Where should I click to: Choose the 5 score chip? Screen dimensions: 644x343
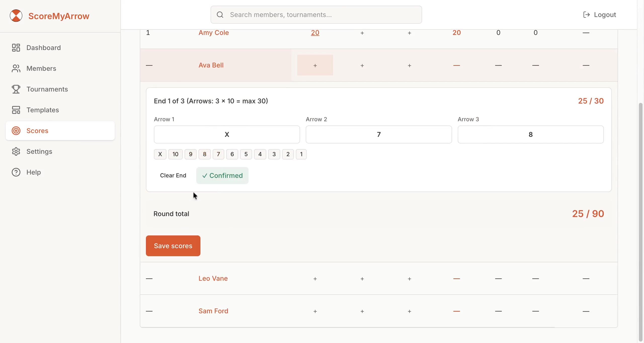click(x=246, y=154)
